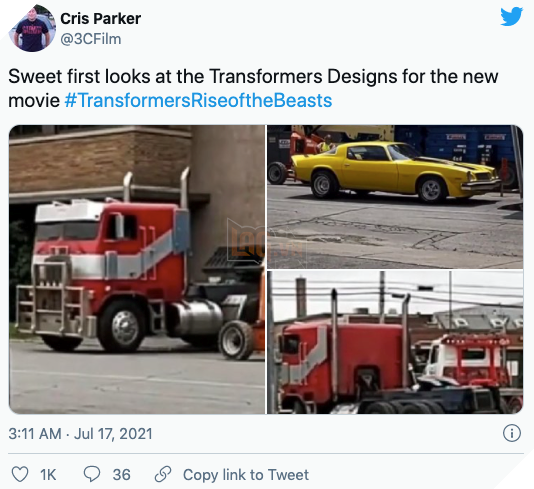Open the @3CFilm handle
534x489 pixels.
coord(91,39)
